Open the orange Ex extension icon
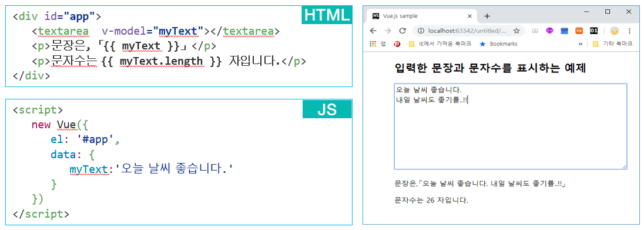The image size is (644, 230). [x=579, y=31]
